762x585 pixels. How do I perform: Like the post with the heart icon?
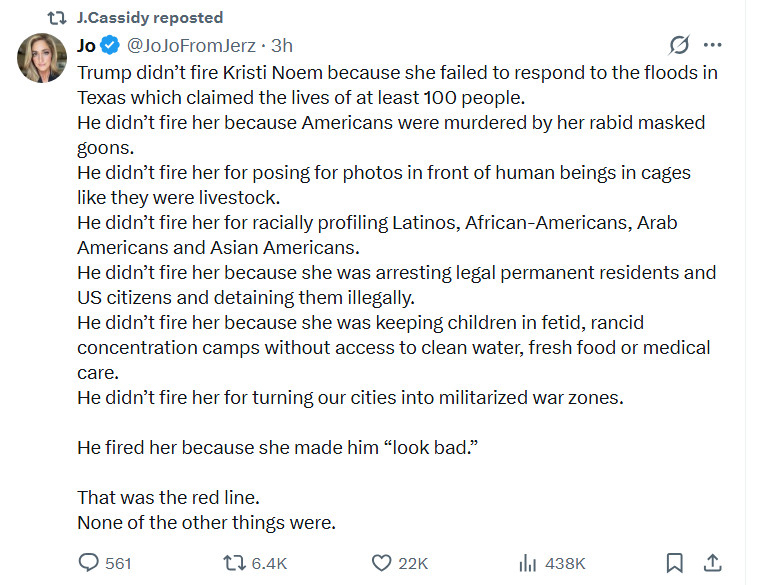(x=381, y=563)
